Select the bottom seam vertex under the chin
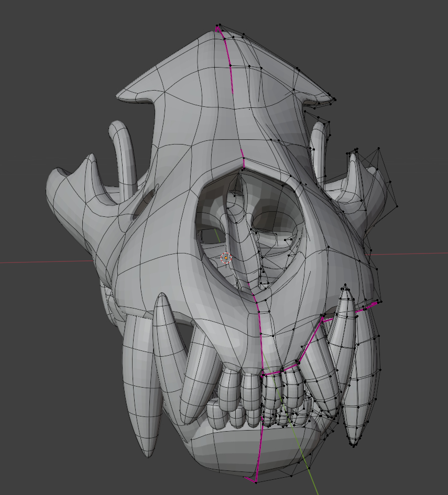This screenshot has width=448, height=495. pyautogui.click(x=255, y=481)
